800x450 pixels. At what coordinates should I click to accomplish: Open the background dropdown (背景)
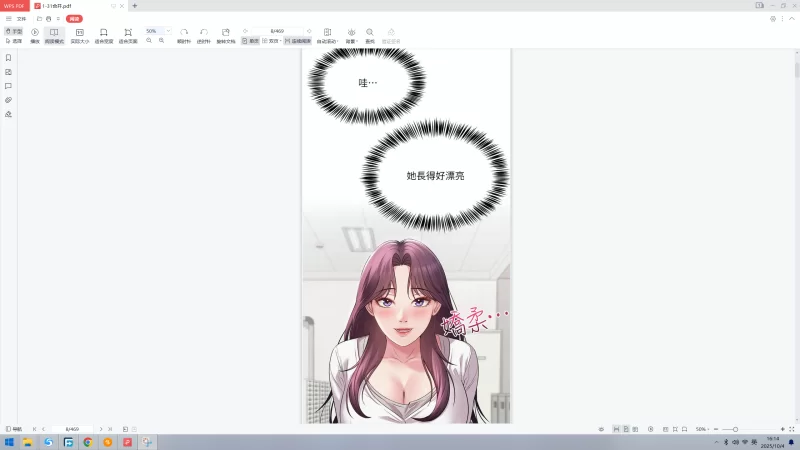point(352,36)
